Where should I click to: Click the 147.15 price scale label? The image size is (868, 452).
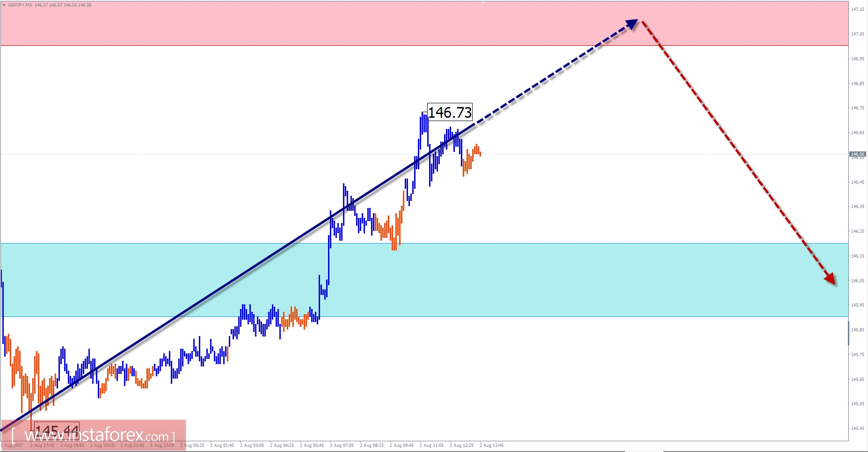pyautogui.click(x=858, y=10)
